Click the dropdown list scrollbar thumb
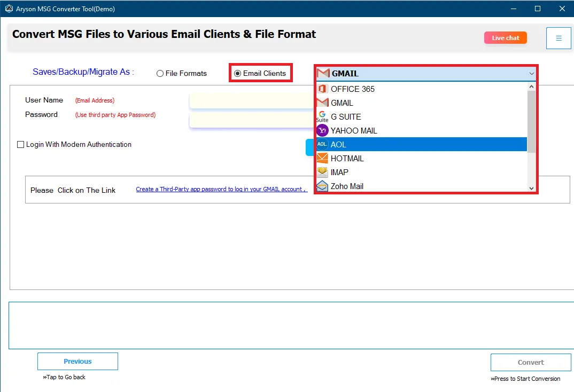The image size is (574, 392). pyautogui.click(x=532, y=121)
